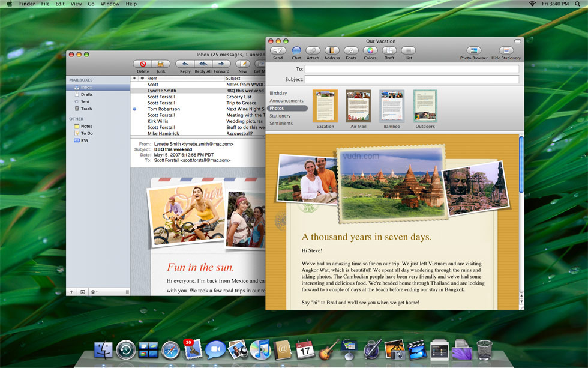Open the File menu
This screenshot has width=588, height=368.
point(45,4)
